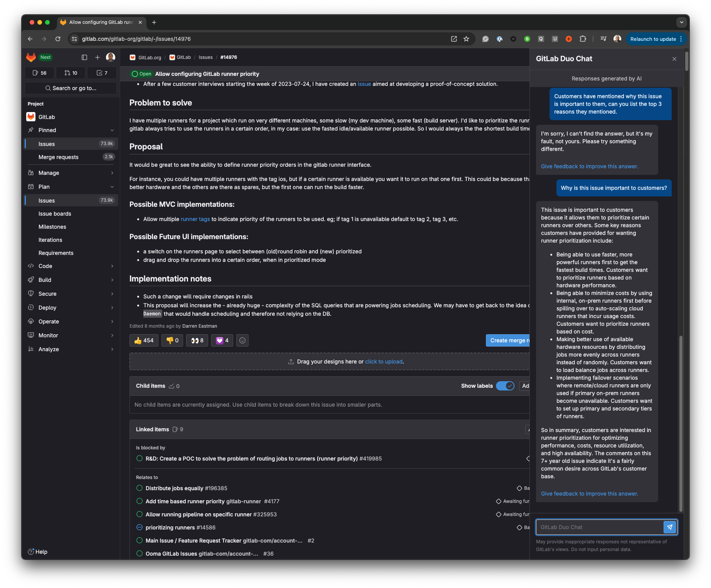Click the 'click to upload' design link
Viewport: 711px width, 588px height.
click(384, 362)
